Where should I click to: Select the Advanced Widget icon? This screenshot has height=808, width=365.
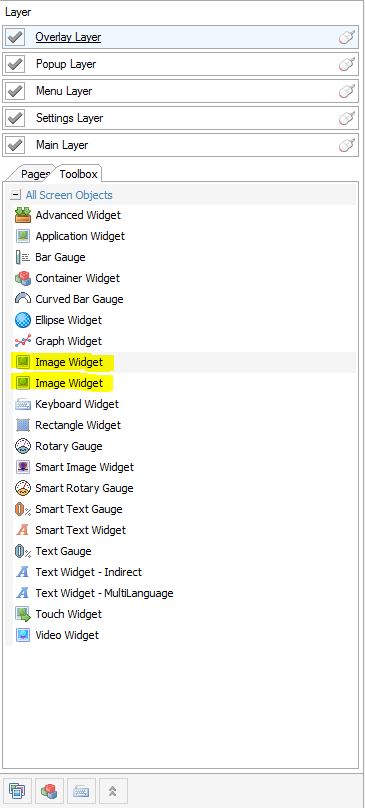point(23,215)
